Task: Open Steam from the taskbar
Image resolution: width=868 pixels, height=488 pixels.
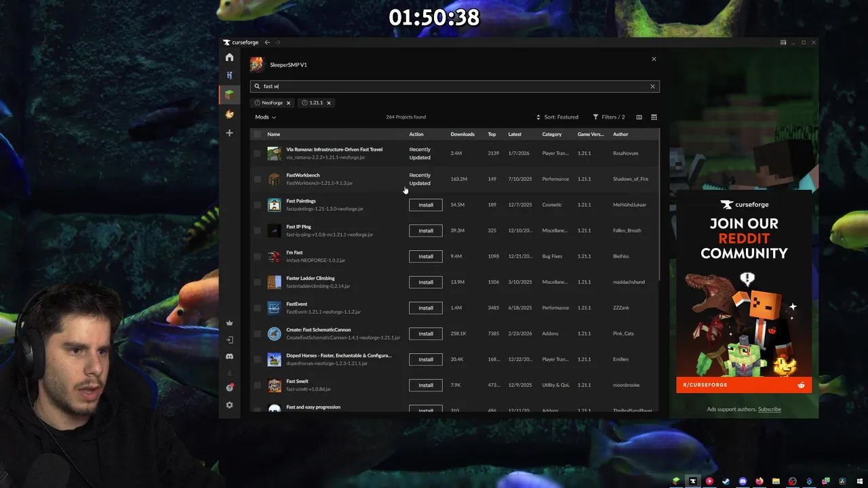Action: pyautogui.click(x=726, y=481)
